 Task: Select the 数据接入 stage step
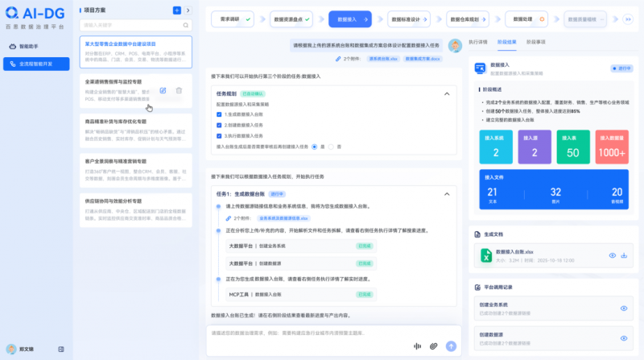pos(350,19)
